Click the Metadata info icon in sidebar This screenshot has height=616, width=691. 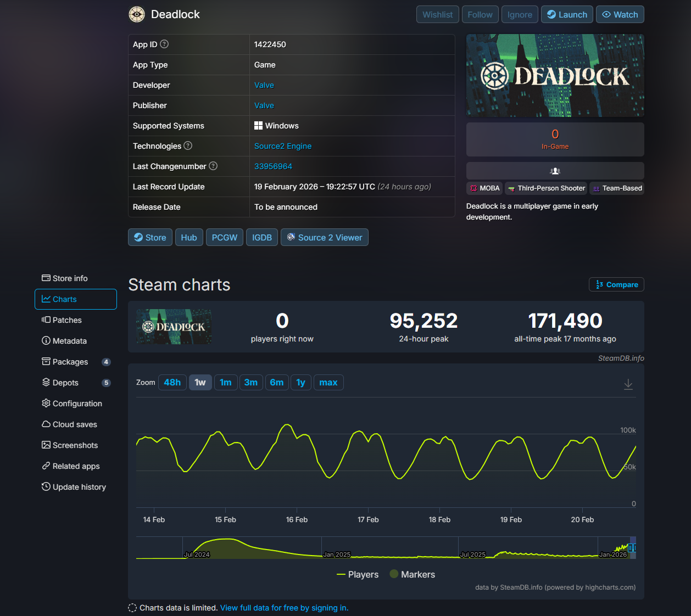46,340
